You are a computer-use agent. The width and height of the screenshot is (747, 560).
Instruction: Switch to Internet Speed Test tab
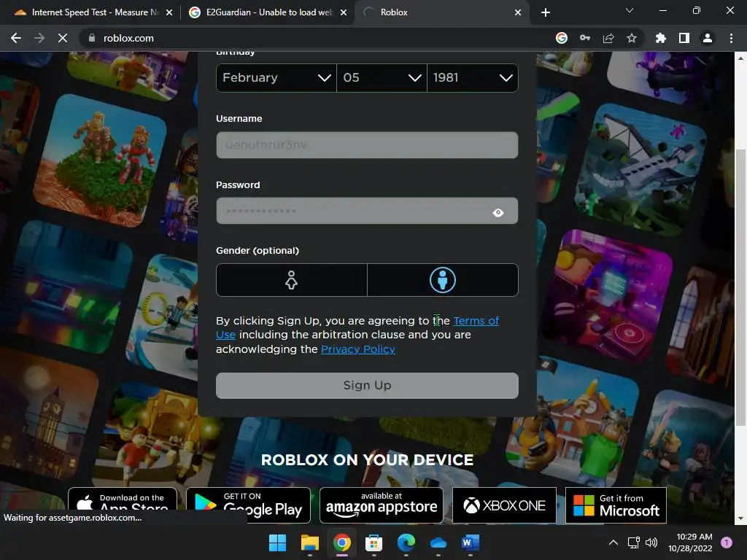coord(93,12)
